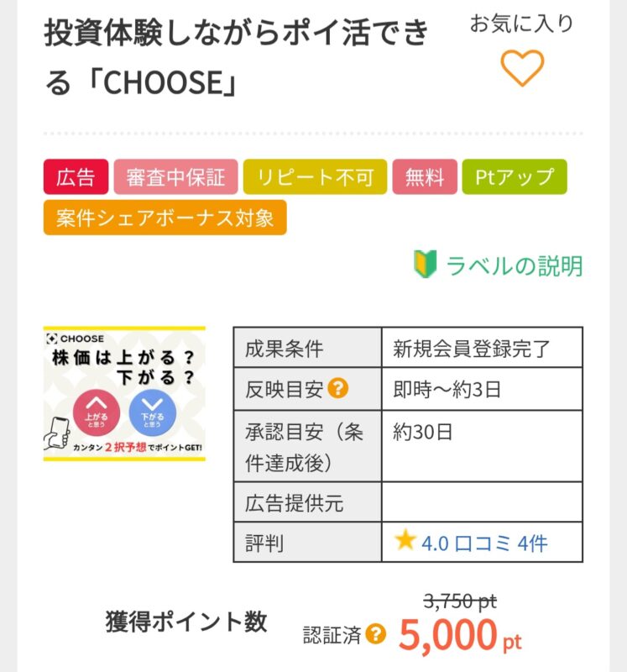Click the 審査中保証 label tag
This screenshot has height=672, width=627.
tap(175, 177)
